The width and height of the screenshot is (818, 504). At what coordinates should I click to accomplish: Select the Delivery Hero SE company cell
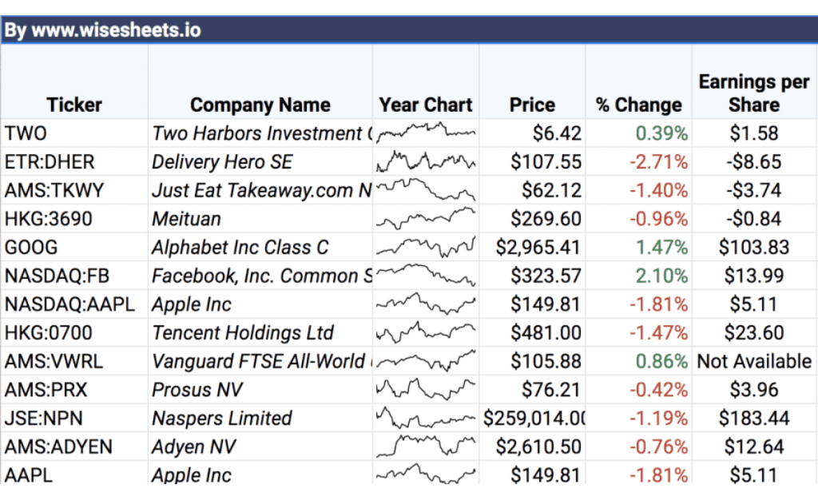(x=260, y=162)
